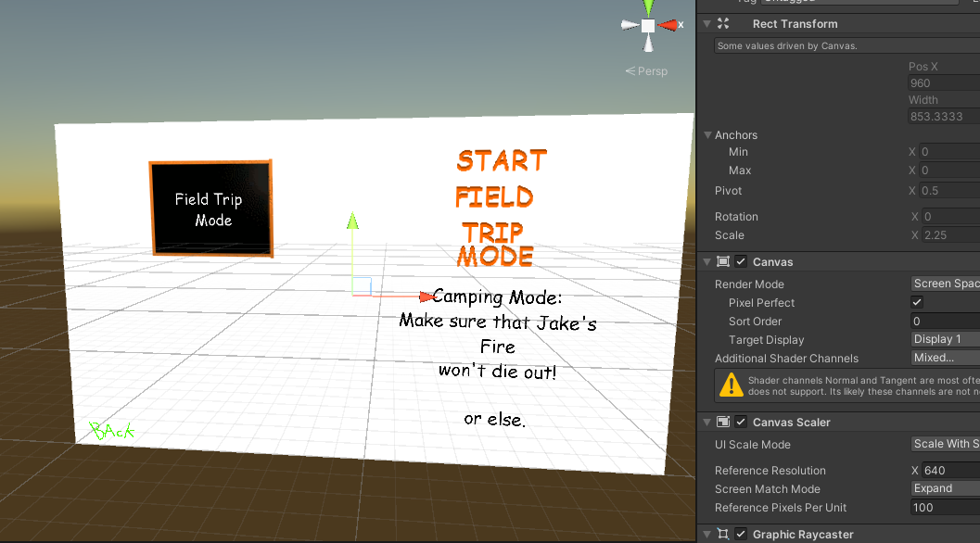
Task: Click the Canvas Scaler component icon
Action: coord(723,422)
